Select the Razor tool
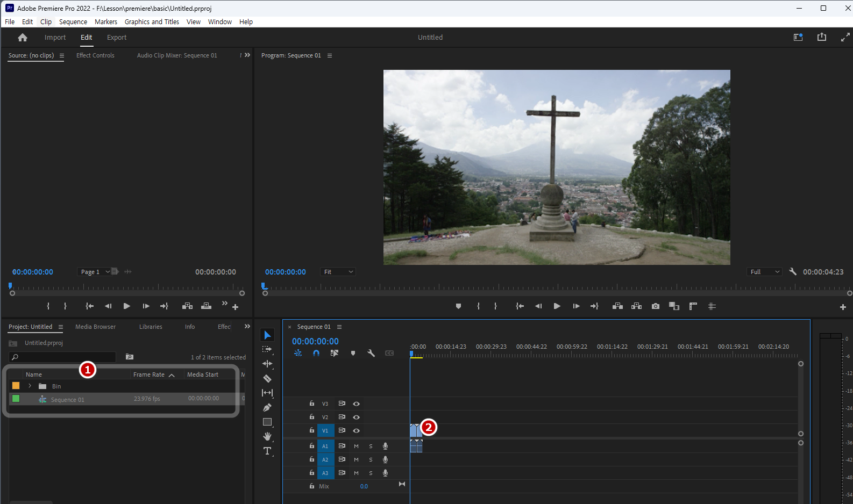Viewport: 853px width, 504px height. [267, 378]
